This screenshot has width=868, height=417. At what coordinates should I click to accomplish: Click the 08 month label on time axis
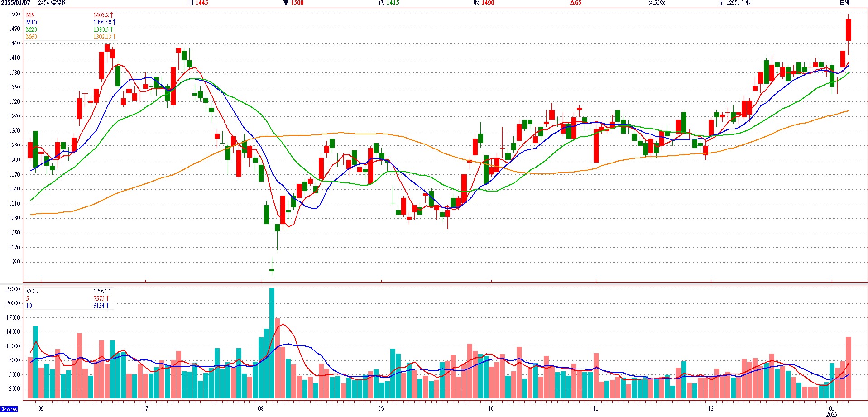pyautogui.click(x=260, y=408)
